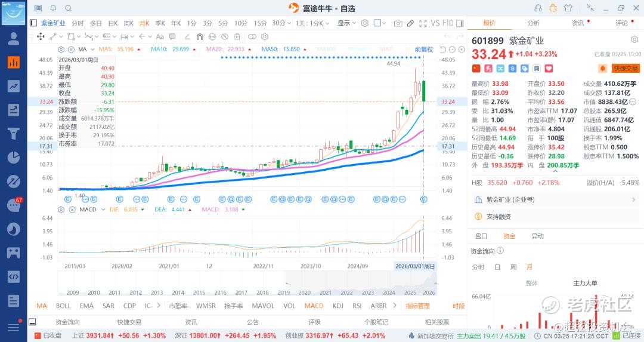Expand MACD indicator dropdown arrow
644x342 pixels.
click(x=103, y=209)
